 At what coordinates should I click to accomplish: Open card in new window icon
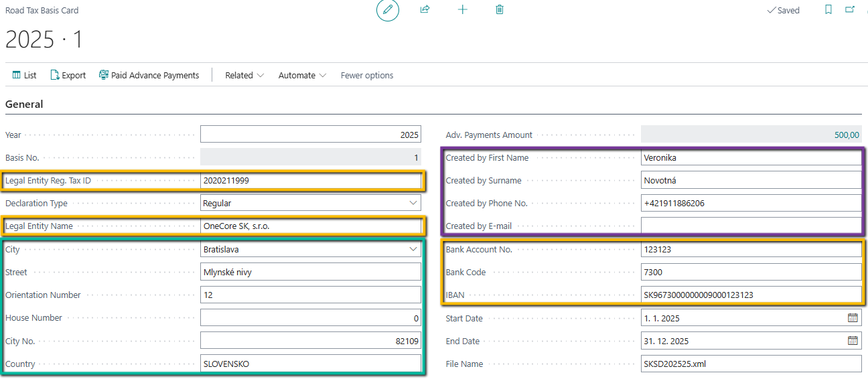click(x=850, y=10)
